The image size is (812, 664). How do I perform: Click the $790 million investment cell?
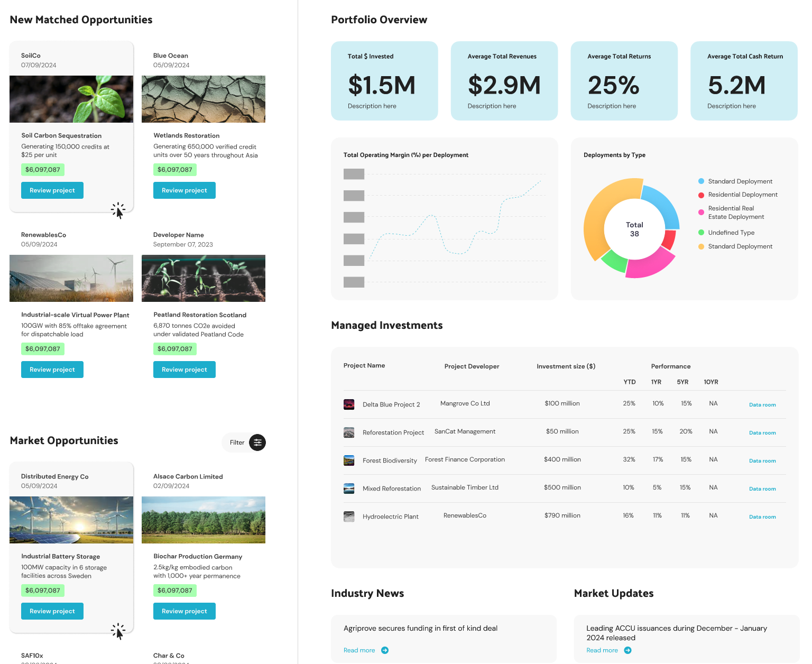pyautogui.click(x=562, y=515)
